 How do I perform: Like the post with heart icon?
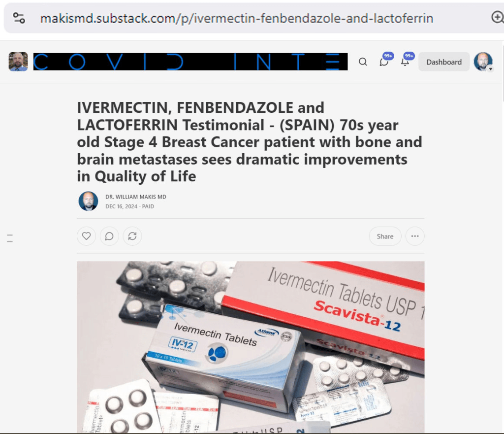86,236
